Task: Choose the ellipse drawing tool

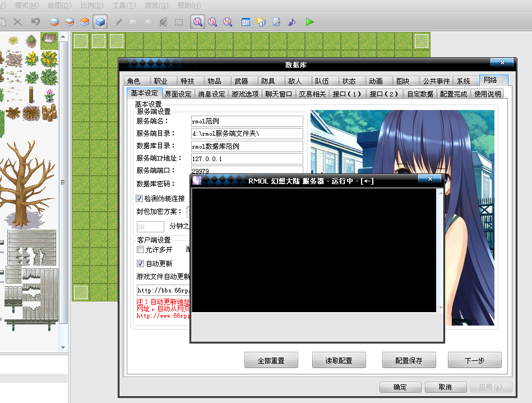Action: coord(149,22)
